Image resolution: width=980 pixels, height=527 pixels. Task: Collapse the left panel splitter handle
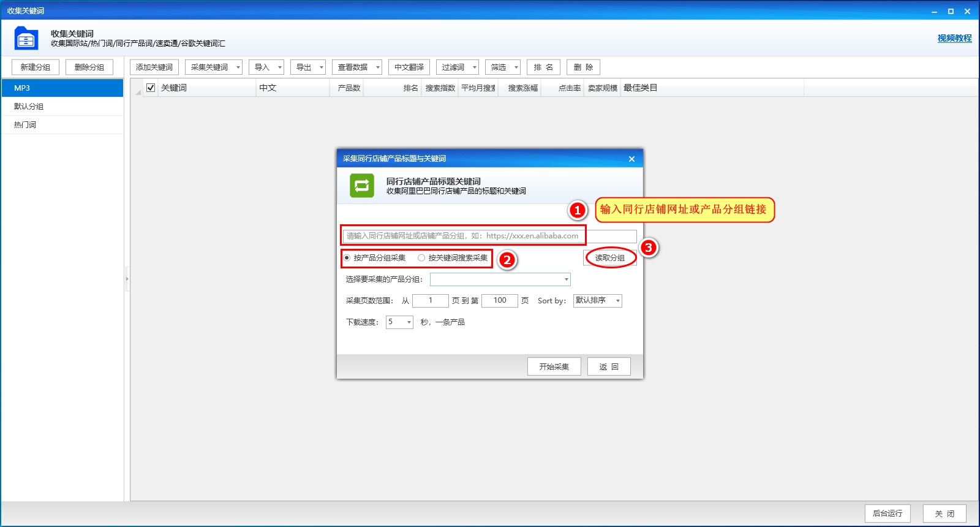[127, 279]
